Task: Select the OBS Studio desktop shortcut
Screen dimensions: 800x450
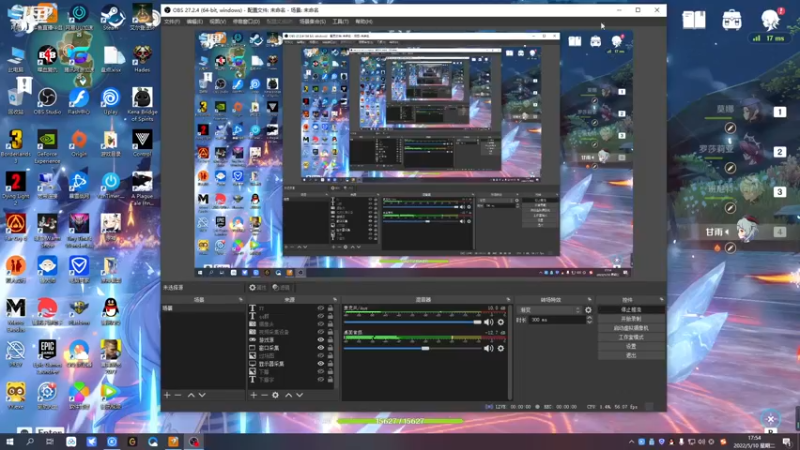Action: coord(47,101)
